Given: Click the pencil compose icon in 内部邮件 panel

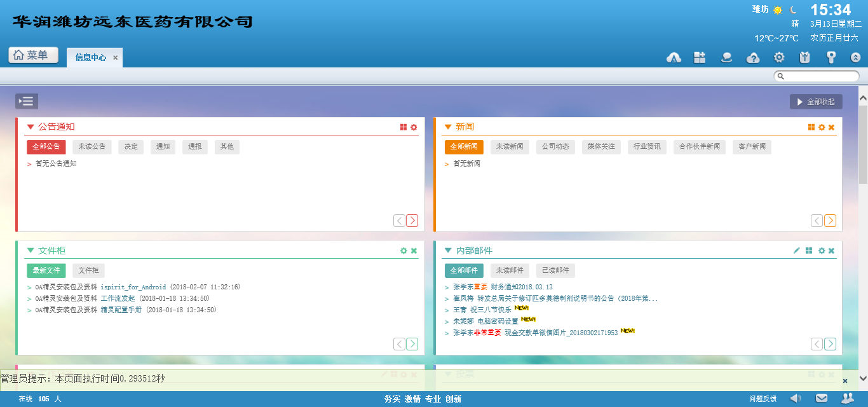Looking at the screenshot, I should pos(797,251).
